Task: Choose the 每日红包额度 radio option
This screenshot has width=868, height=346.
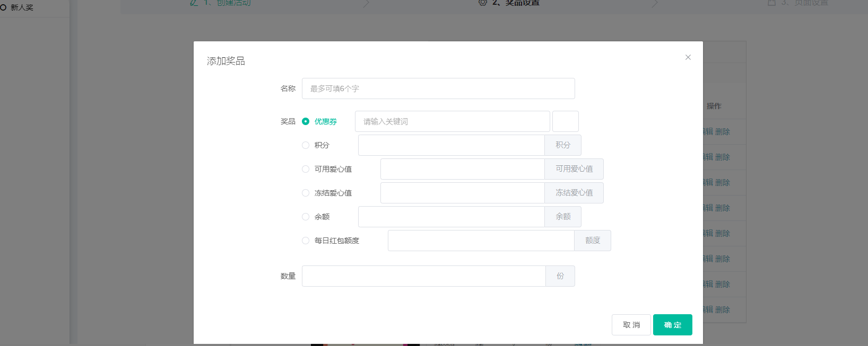Action: point(306,241)
